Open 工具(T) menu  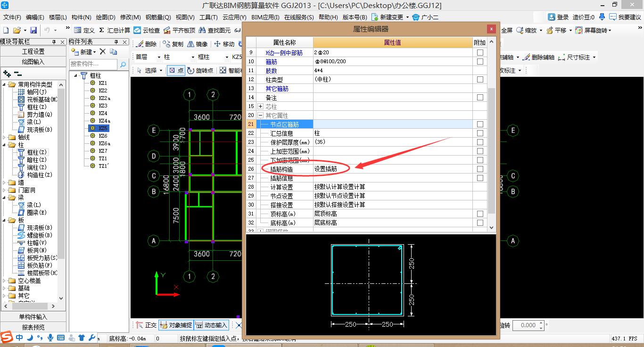(208, 17)
